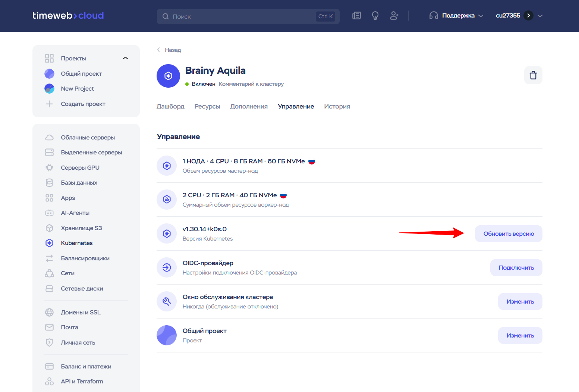Click the v1.30.14+k0s.0 version text

pos(205,229)
